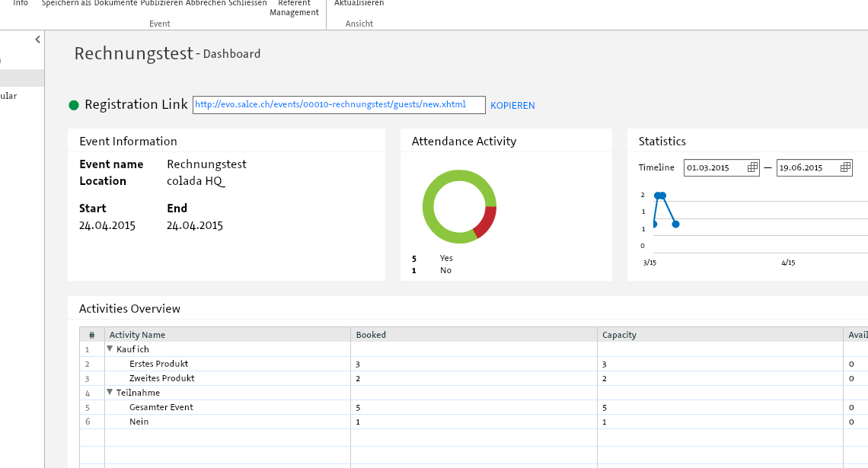Click the Speichern als ribbon button
Image resolution: width=868 pixels, height=468 pixels.
tap(67, 3)
